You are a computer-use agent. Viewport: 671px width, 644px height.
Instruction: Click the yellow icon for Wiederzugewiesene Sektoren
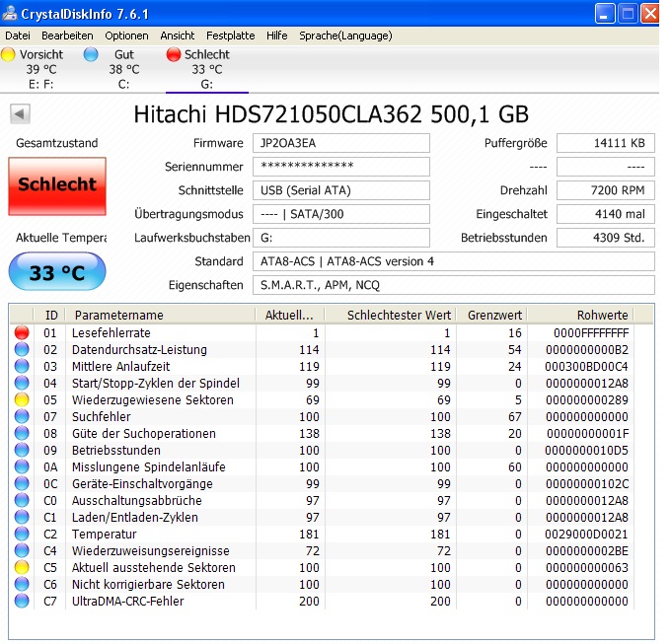[x=22, y=399]
